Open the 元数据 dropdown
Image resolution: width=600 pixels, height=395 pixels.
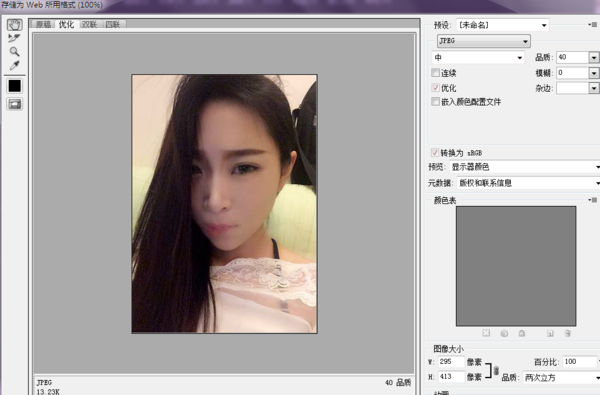528,183
